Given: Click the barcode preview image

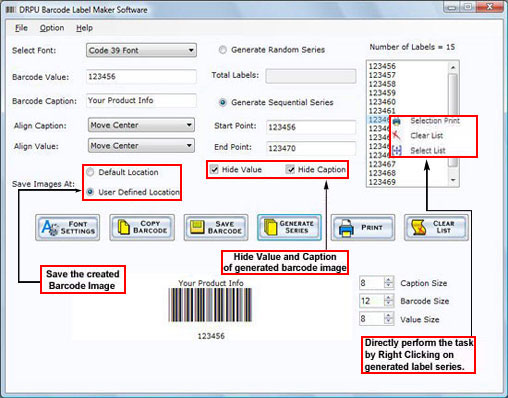Looking at the screenshot, I should tap(210, 305).
